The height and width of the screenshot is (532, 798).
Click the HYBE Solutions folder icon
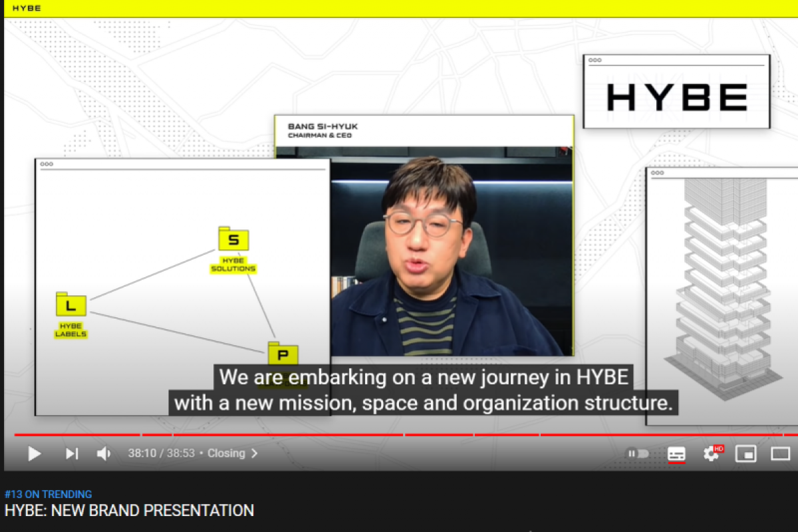[x=233, y=239]
